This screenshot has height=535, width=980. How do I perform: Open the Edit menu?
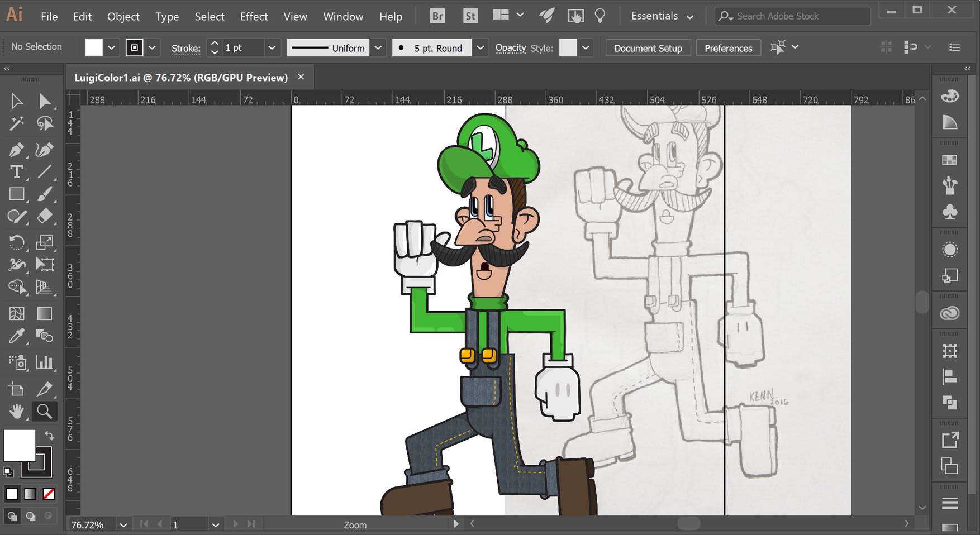(x=82, y=17)
